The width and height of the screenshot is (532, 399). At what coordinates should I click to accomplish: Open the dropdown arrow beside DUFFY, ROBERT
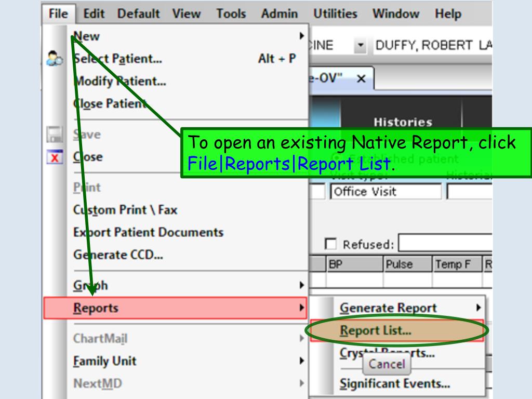(x=361, y=45)
